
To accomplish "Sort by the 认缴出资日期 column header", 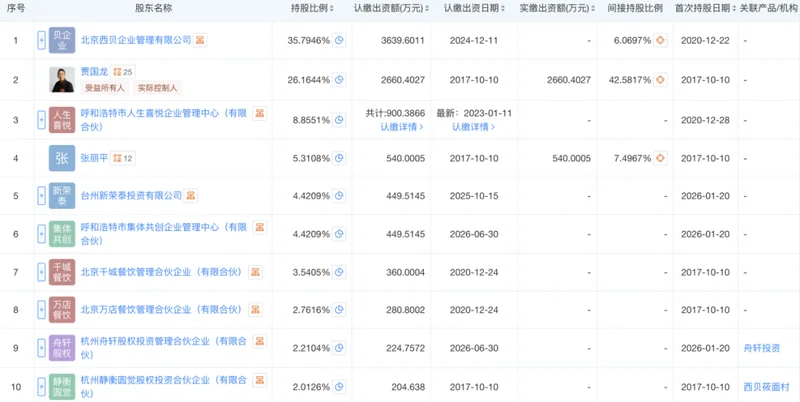I will [x=471, y=8].
